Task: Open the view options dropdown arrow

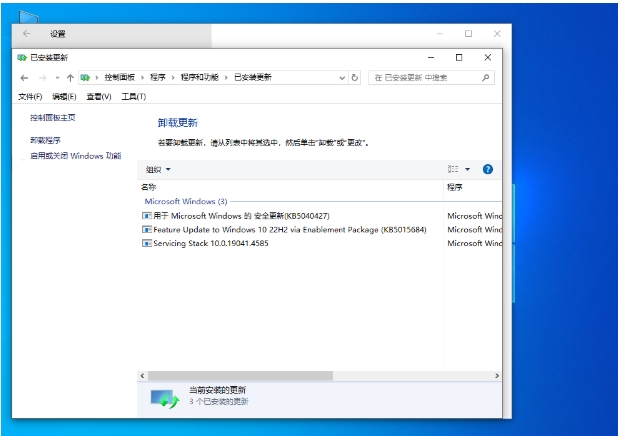Action: pyautogui.click(x=467, y=170)
